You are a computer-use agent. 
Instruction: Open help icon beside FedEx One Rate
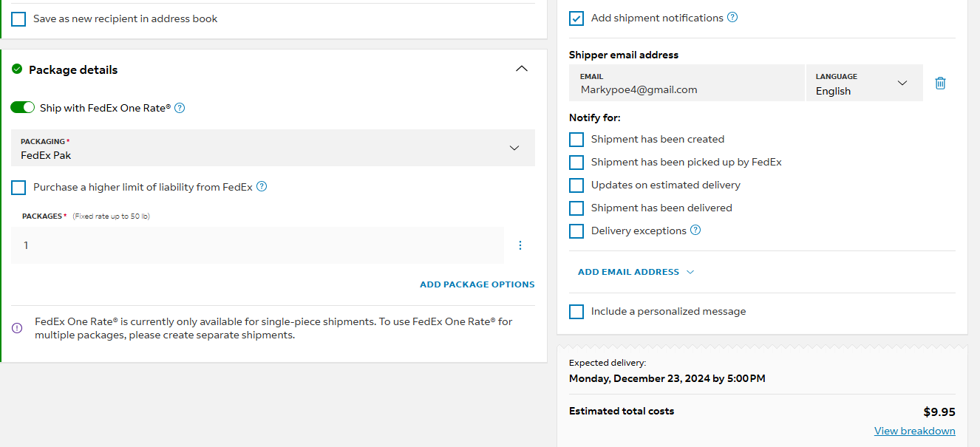[x=180, y=108]
